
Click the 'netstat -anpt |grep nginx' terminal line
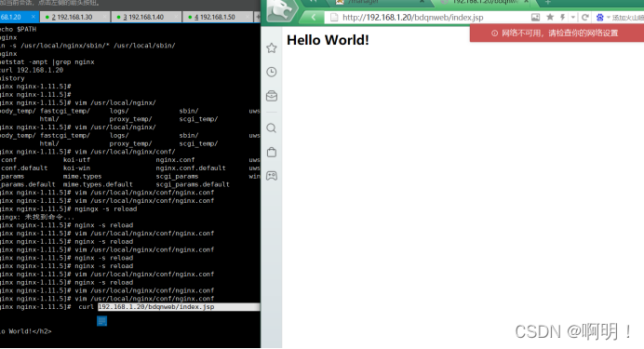pos(47,62)
